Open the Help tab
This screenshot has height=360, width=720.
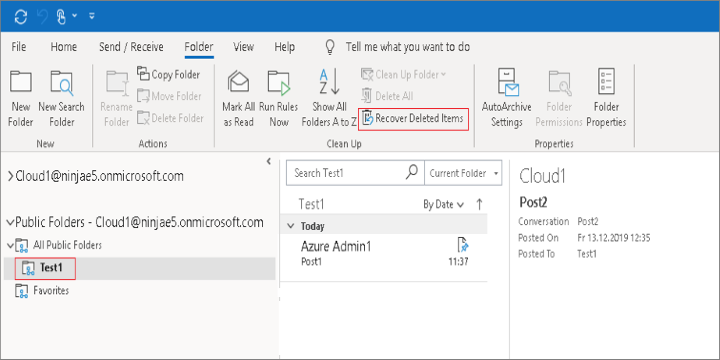[285, 47]
